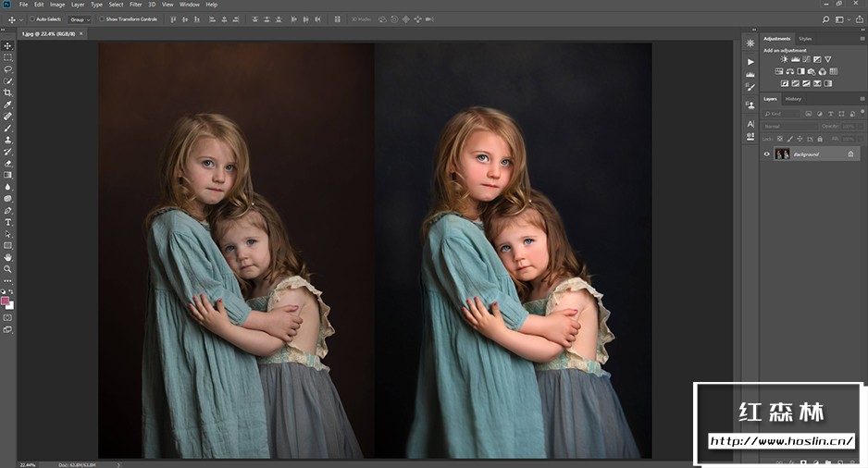Select the Quick Selection tool
The width and height of the screenshot is (868, 468).
[7, 80]
